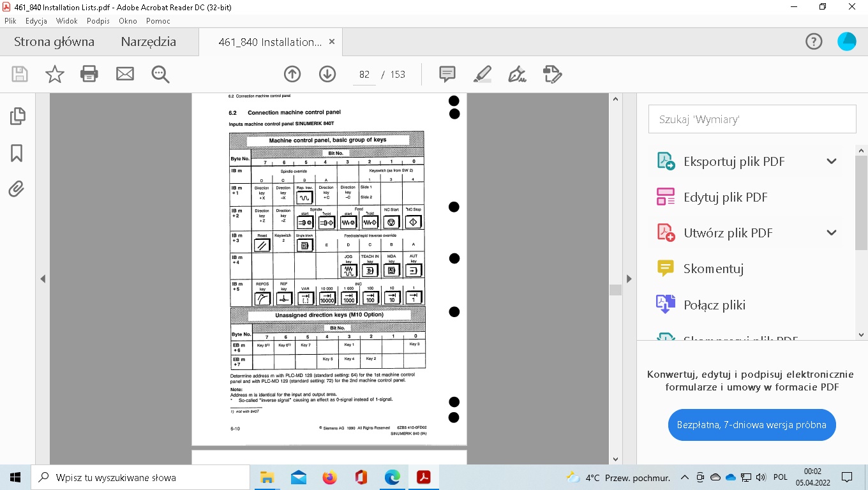Click the page number field showing 82
Viewport: 868px width, 490px height.
[364, 74]
